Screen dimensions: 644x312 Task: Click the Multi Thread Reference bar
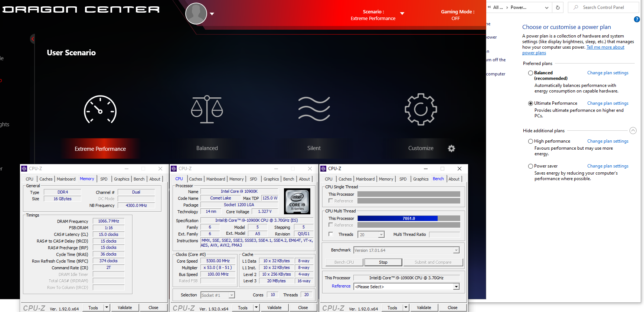[409, 225]
